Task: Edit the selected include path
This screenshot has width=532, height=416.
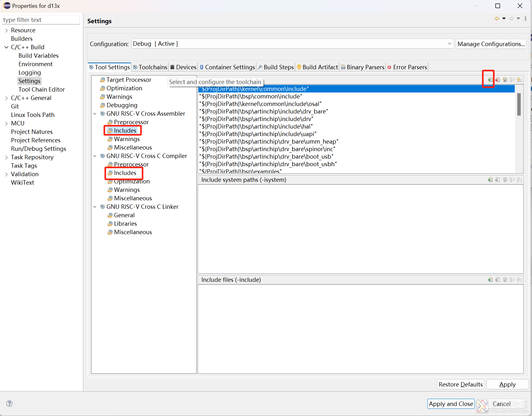Action: click(505, 80)
